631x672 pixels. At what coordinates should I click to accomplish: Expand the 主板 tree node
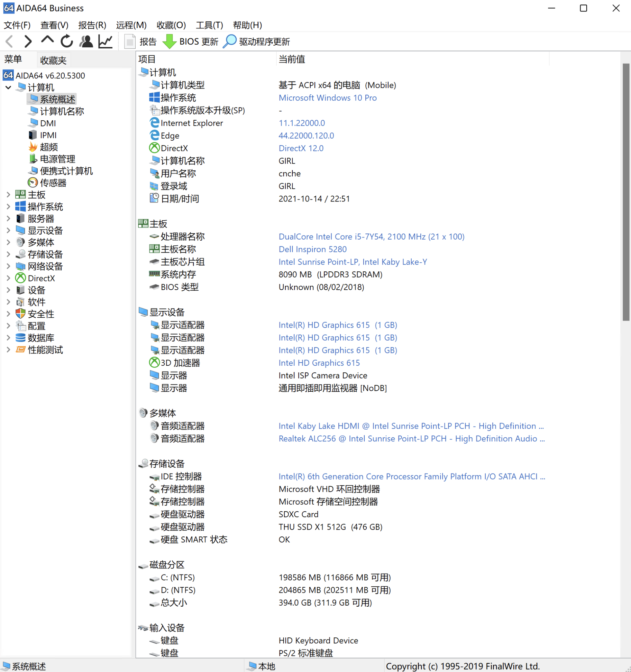click(9, 195)
